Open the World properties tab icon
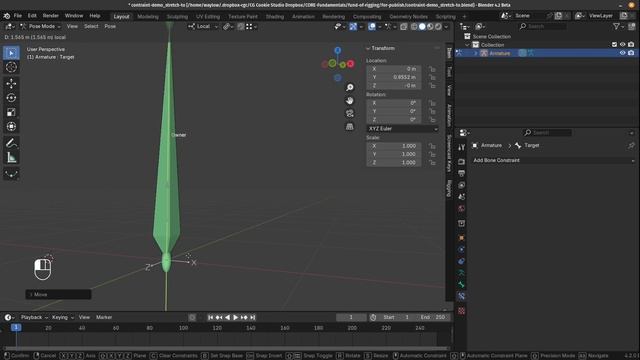Viewport: 640px width, 360px height. (x=461, y=209)
